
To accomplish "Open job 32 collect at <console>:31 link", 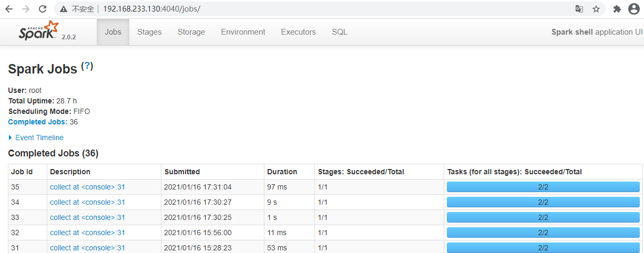I will [x=87, y=233].
